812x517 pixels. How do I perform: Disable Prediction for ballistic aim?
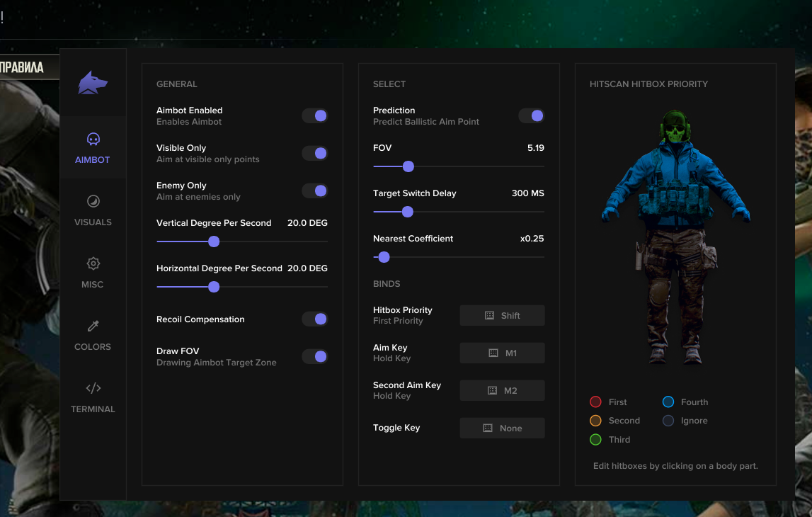coord(532,115)
